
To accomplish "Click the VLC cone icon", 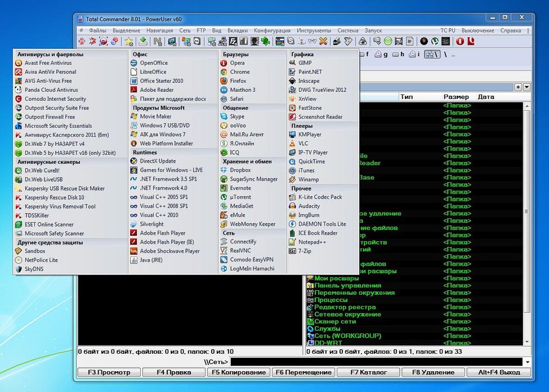I will click(x=292, y=143).
